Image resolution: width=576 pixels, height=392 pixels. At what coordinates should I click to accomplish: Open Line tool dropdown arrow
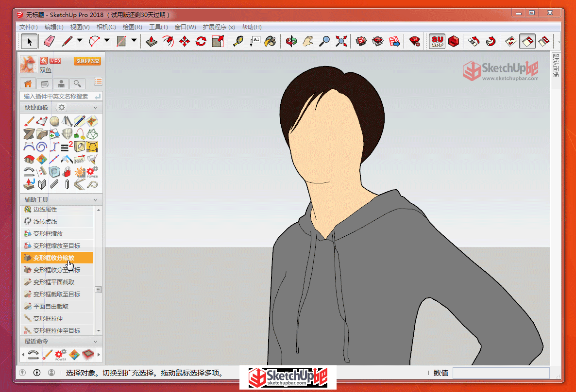click(79, 40)
